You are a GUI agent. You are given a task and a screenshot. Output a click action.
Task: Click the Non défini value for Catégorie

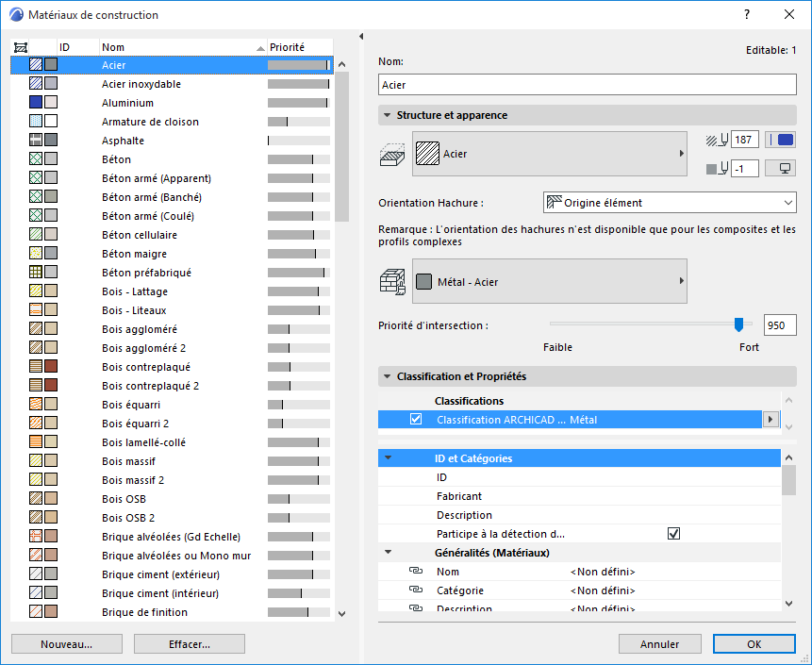pos(603,590)
